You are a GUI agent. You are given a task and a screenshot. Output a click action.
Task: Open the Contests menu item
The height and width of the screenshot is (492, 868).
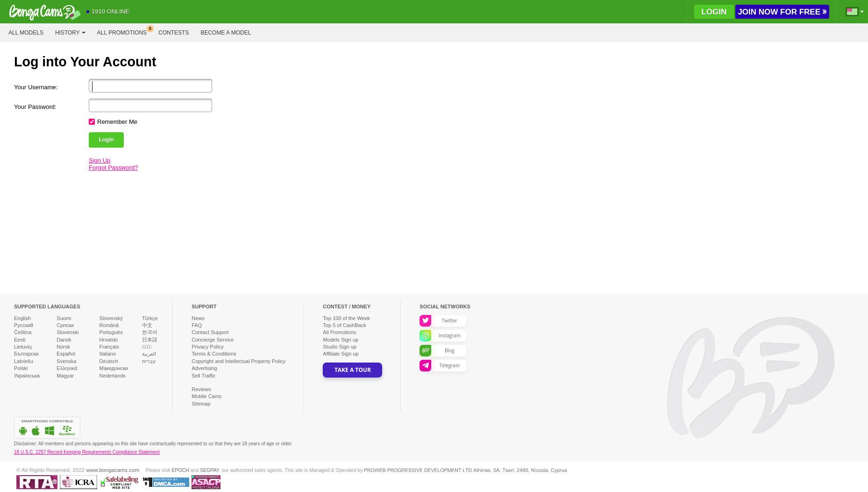coord(173,33)
